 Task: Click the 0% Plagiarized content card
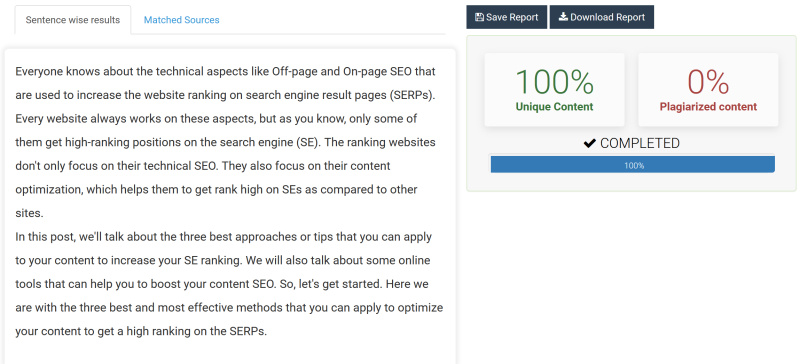tap(708, 90)
